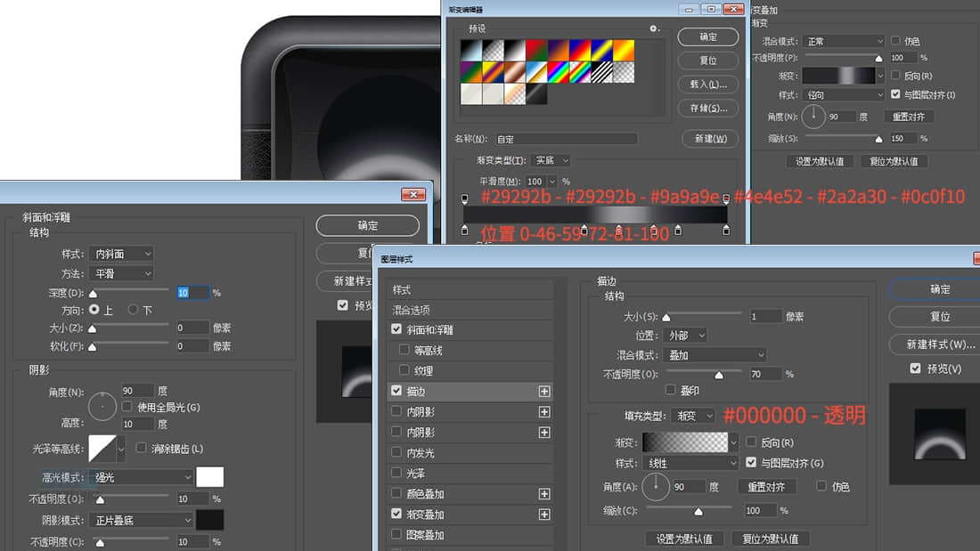Pick the orange-yellow-orange gradient preset
This screenshot has height=551, width=980.
(x=624, y=51)
